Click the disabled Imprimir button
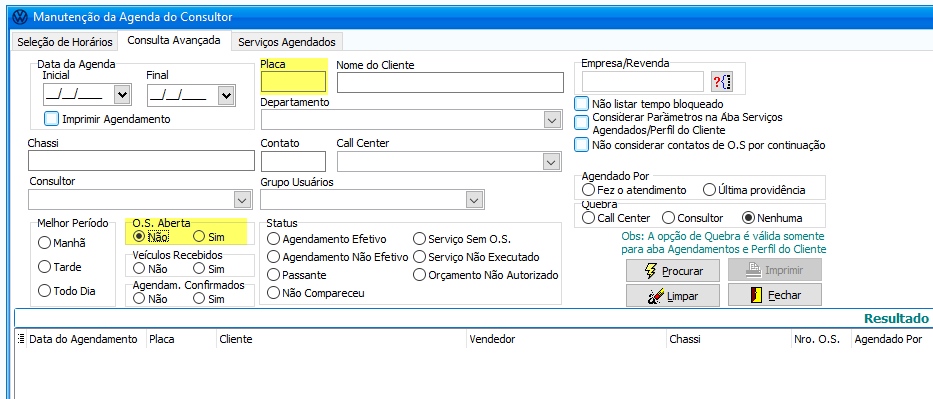The width and height of the screenshot is (933, 399). point(775,271)
